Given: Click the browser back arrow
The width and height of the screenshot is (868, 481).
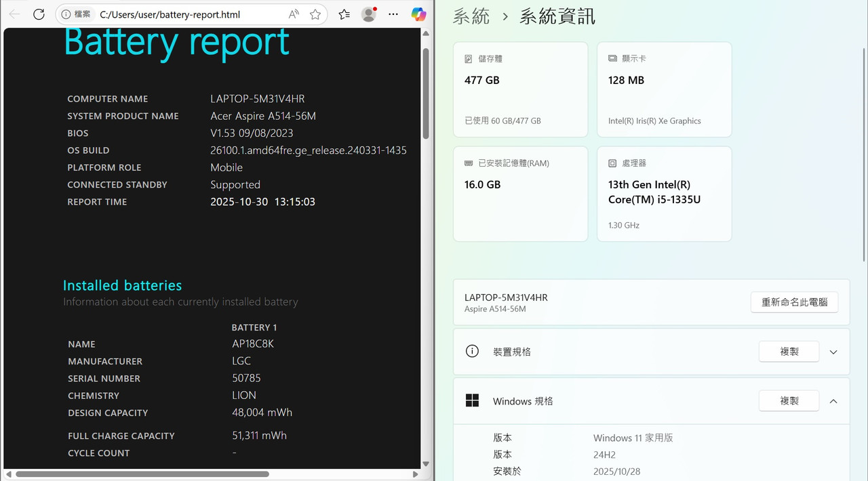Looking at the screenshot, I should (14, 14).
